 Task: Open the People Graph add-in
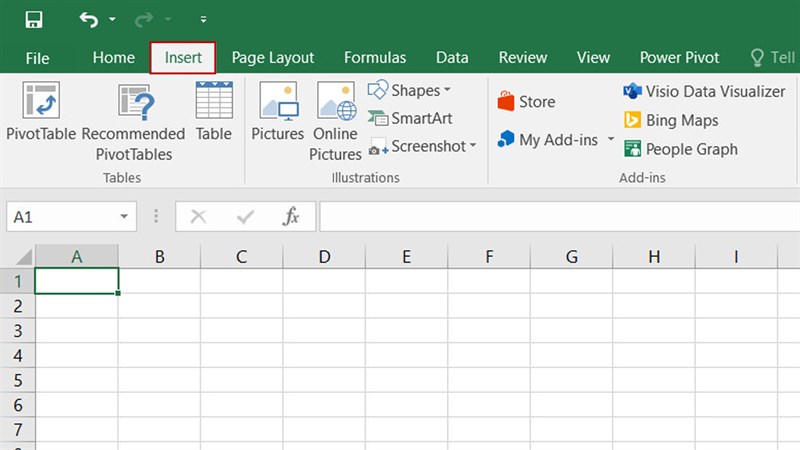tap(681, 149)
